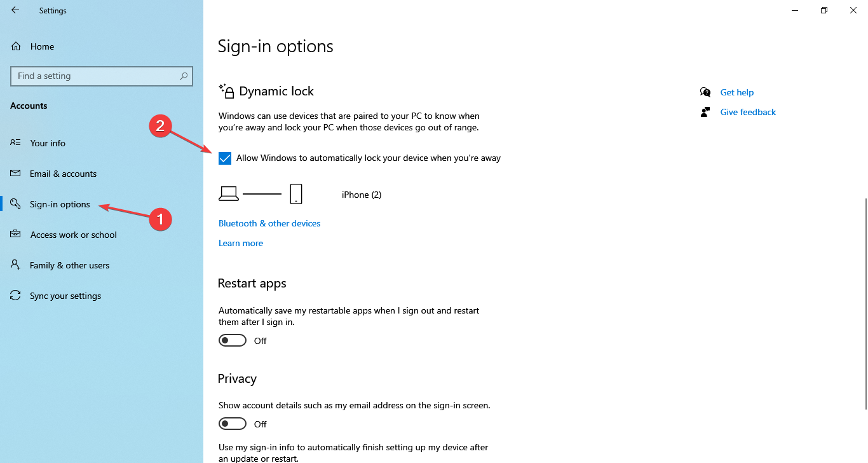Open Email & accounts via envelope icon
This screenshot has height=463, width=868.
click(15, 173)
